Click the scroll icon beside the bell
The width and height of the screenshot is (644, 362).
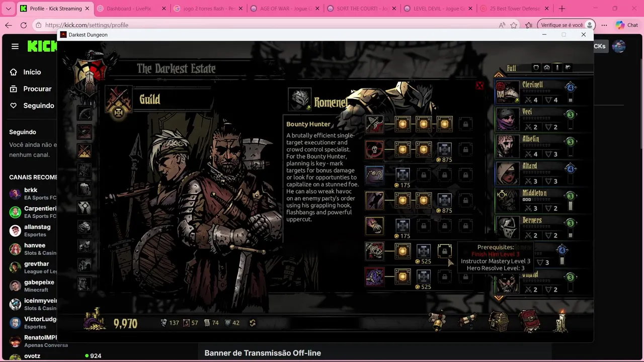[x=467, y=321]
